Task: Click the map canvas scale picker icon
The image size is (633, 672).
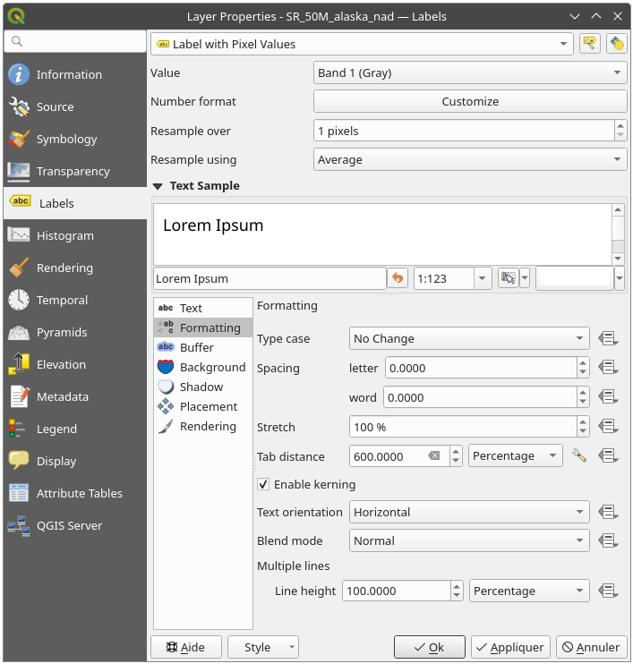Action: coord(509,278)
